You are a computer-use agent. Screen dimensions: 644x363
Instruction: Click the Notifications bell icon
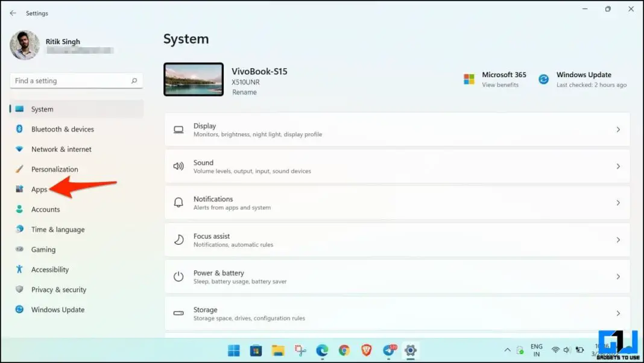coord(178,203)
